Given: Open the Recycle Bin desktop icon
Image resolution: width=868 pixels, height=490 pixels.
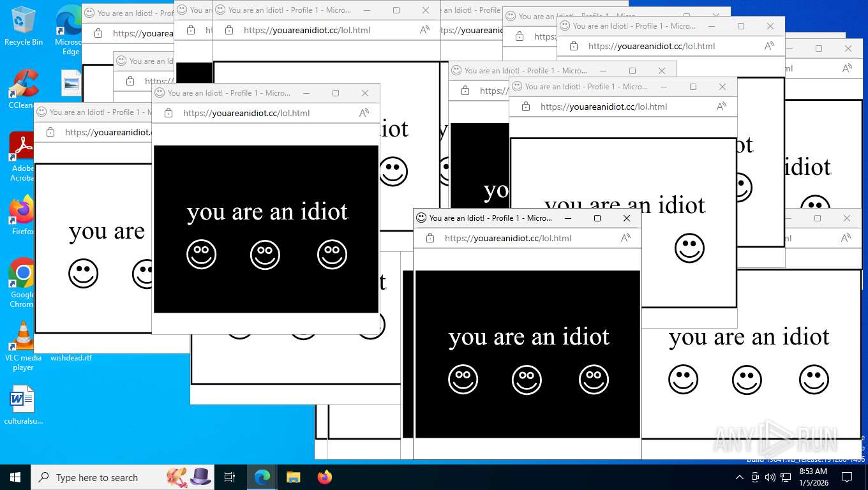Looking at the screenshot, I should 23,26.
